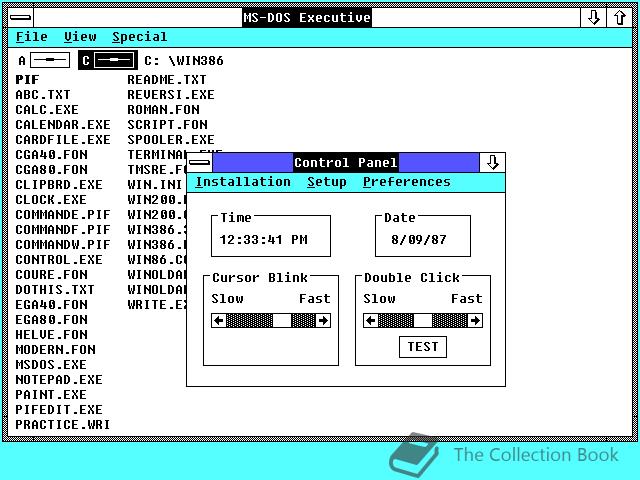
Task: Select COMMANDE.PIF file
Action: 63,215
